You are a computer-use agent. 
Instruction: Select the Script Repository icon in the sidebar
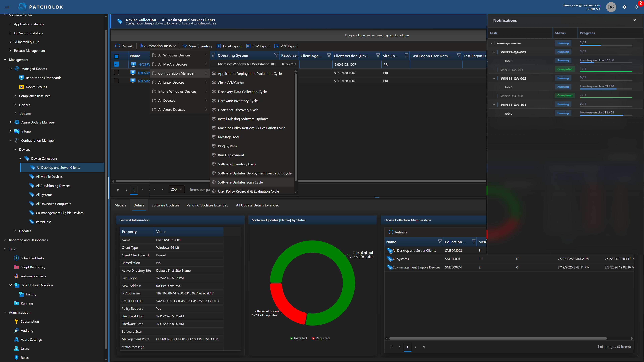pos(16,267)
